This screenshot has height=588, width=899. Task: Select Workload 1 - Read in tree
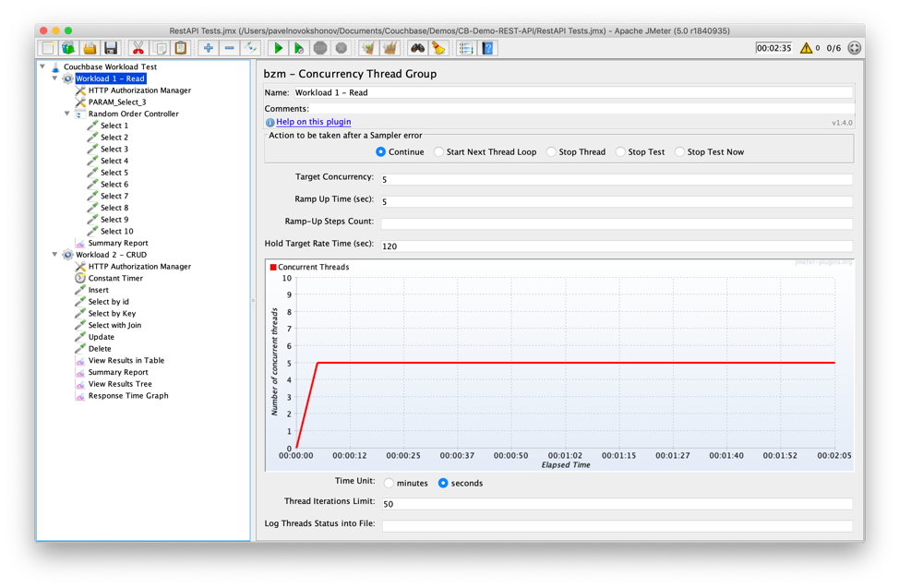click(110, 78)
